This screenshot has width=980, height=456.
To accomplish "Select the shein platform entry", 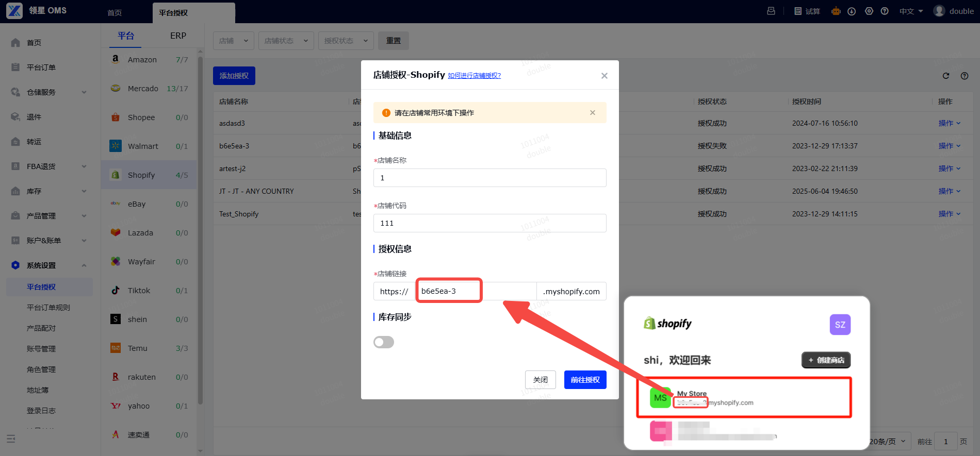I will tap(149, 319).
